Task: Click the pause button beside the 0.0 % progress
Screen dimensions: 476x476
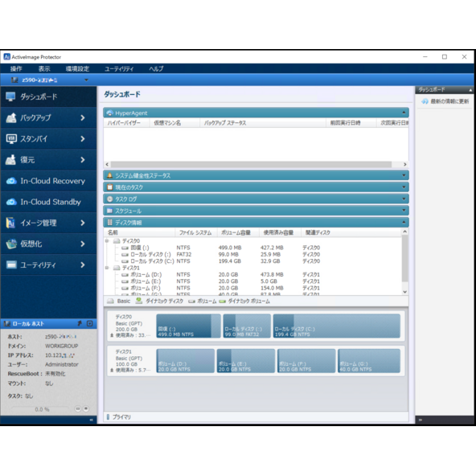Action: click(x=78, y=409)
